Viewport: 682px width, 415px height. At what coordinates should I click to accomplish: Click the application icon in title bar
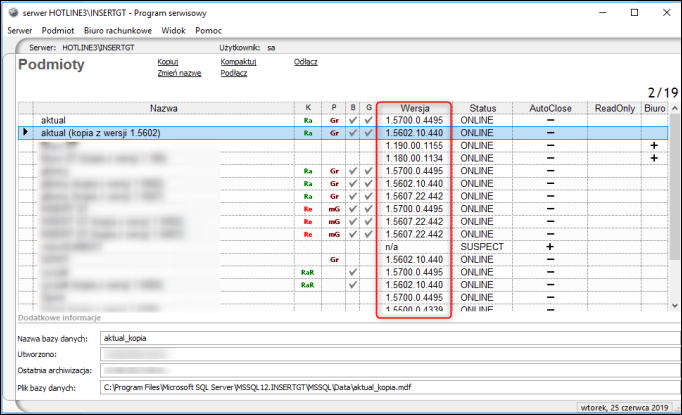13,13
